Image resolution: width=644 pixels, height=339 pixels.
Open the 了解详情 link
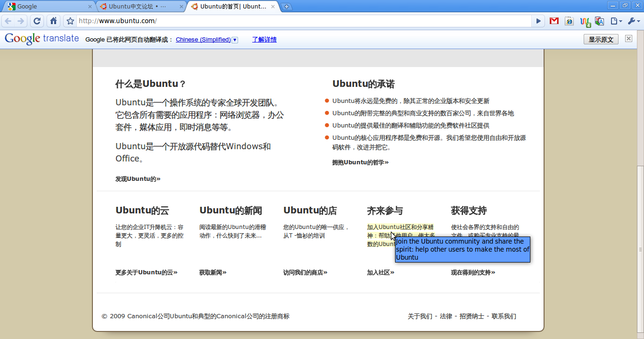click(x=264, y=40)
